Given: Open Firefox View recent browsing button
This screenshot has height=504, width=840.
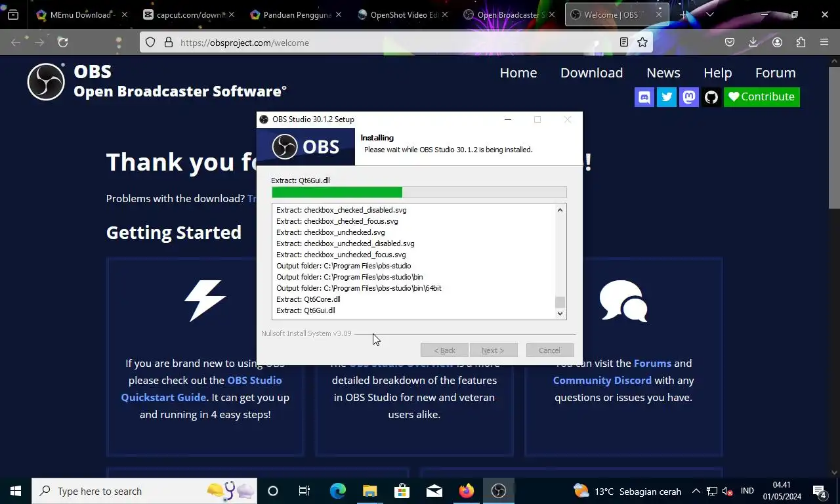Looking at the screenshot, I should [x=13, y=14].
